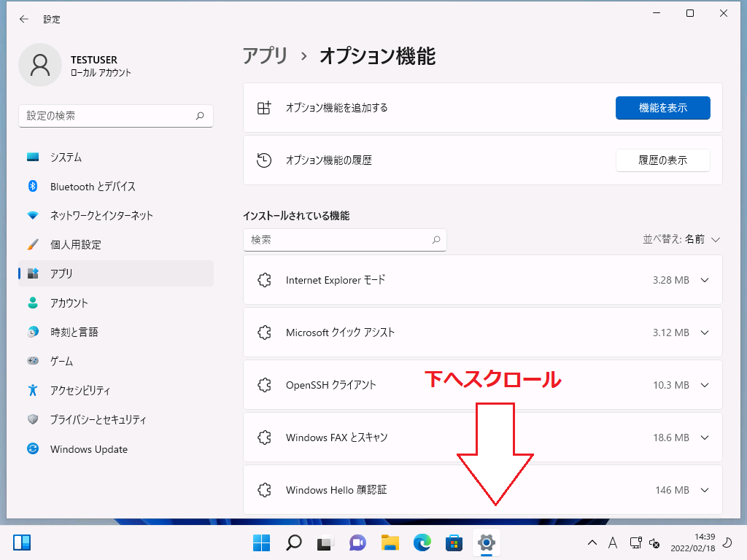The image size is (747, 560).
Task: Click the back arrow in Settings
Action: pos(24,20)
